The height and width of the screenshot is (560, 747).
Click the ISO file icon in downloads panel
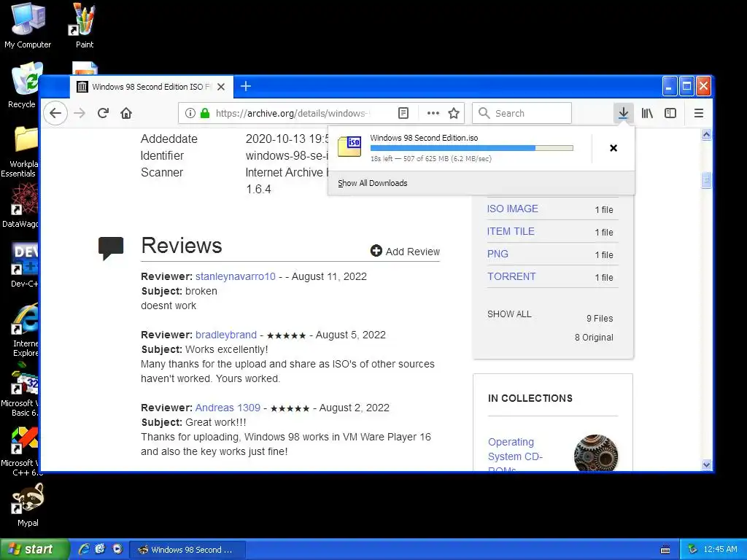point(349,147)
